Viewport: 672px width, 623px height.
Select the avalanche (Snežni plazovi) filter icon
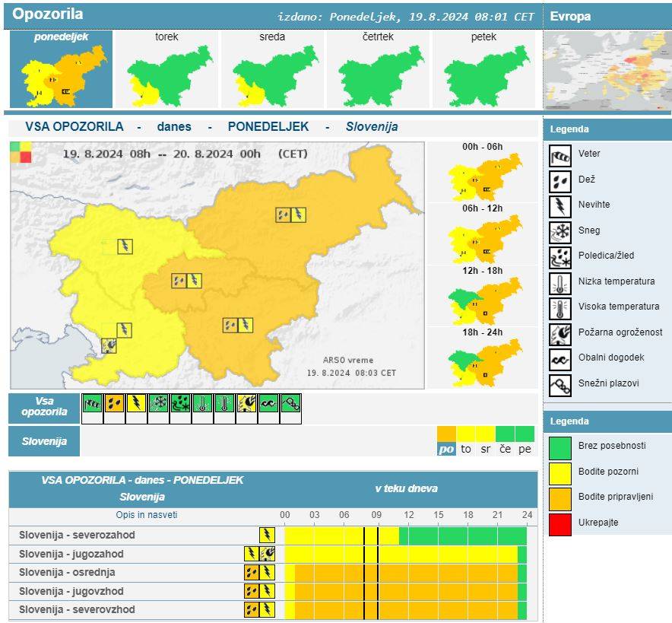(290, 403)
